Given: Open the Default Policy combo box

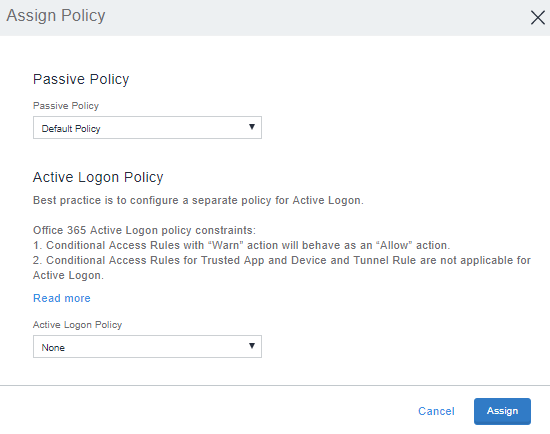Looking at the screenshot, I should point(147,128).
